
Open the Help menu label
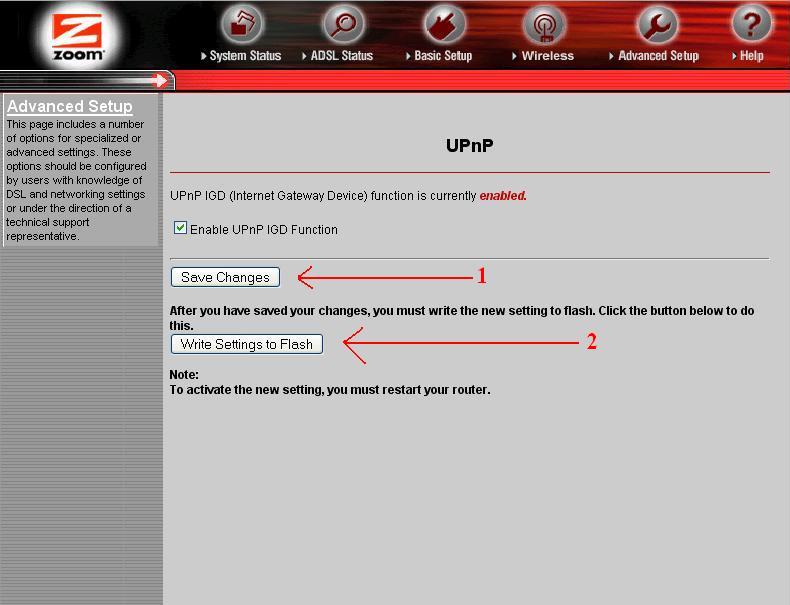click(748, 56)
